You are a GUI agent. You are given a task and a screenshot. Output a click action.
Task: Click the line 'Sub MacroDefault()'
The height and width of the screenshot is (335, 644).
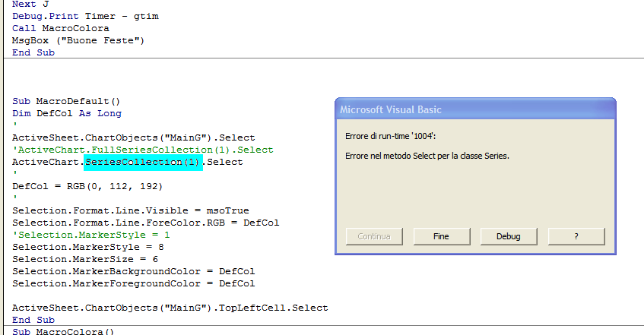[66, 101]
